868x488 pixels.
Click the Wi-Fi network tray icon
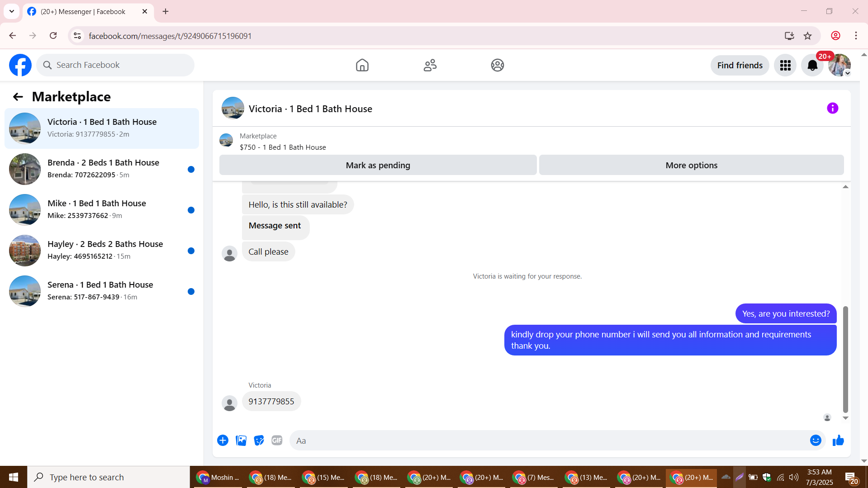[x=780, y=477]
